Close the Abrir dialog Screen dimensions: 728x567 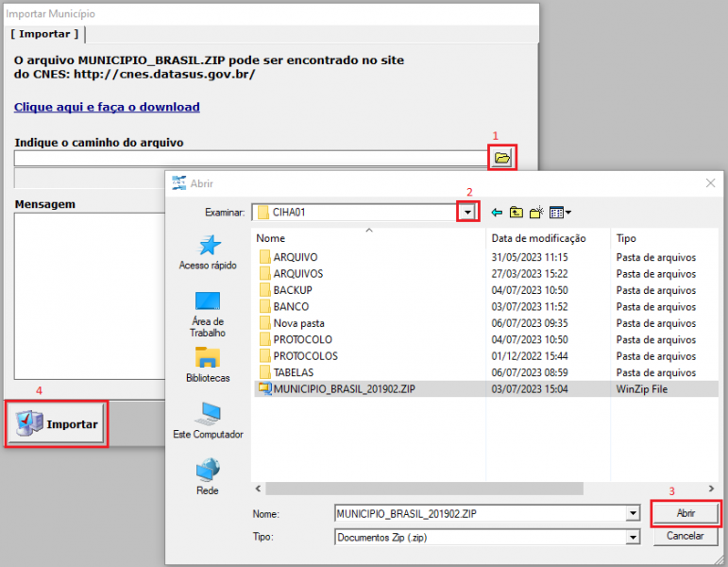(x=710, y=183)
